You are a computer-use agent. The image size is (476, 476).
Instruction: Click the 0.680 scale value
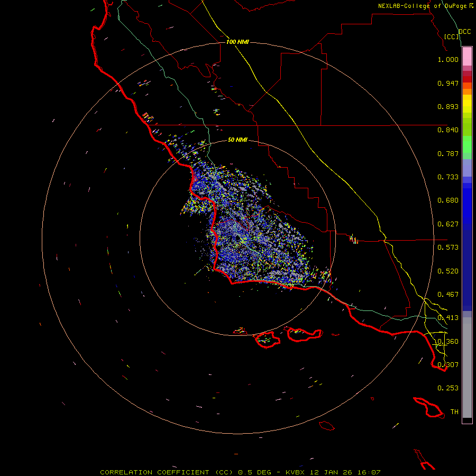point(448,200)
